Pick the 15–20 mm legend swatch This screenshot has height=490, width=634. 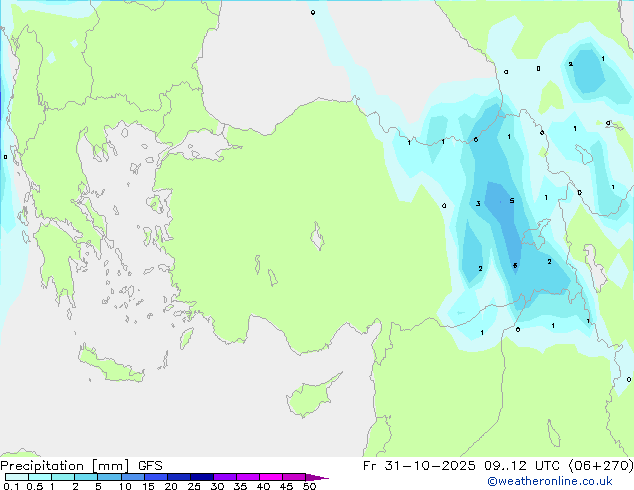point(156,477)
